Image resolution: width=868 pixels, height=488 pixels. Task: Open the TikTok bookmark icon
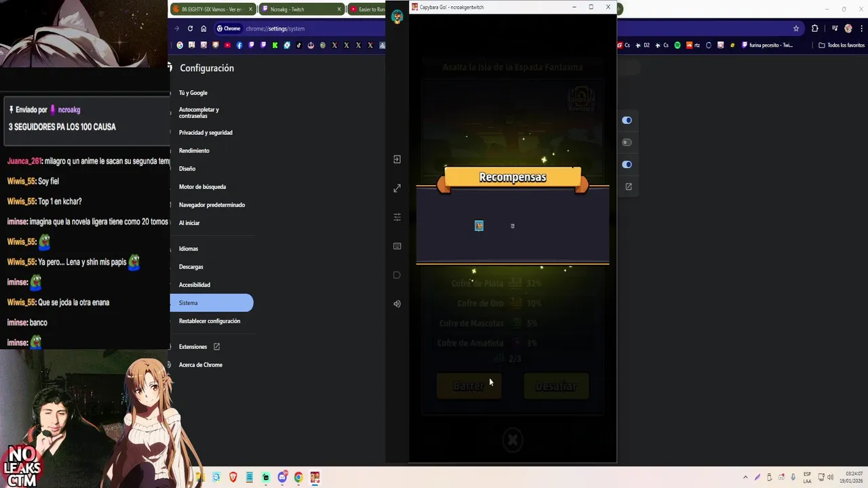(299, 45)
